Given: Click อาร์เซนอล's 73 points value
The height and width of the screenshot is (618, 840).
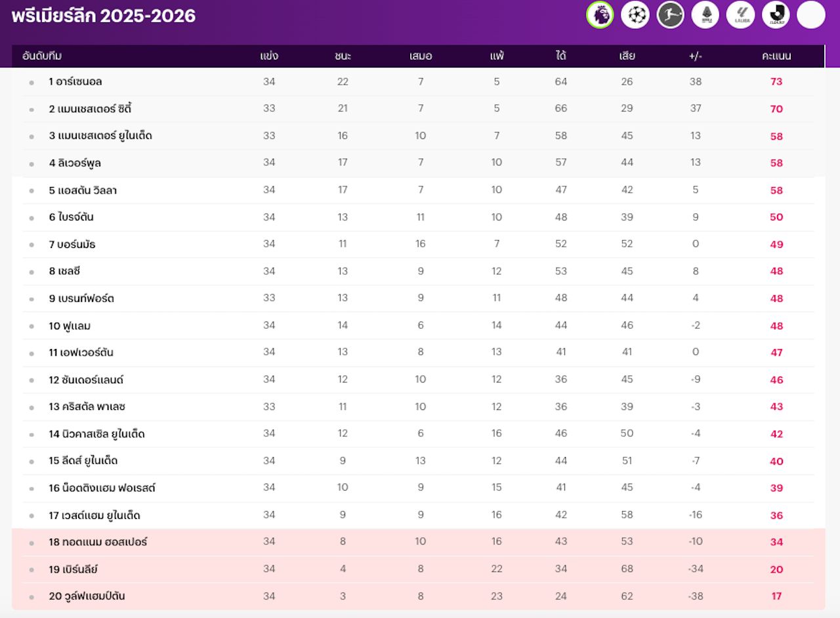Looking at the screenshot, I should [x=776, y=82].
